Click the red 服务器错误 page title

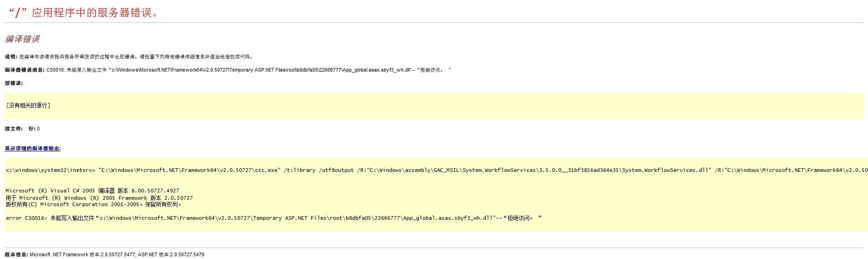[x=83, y=13]
